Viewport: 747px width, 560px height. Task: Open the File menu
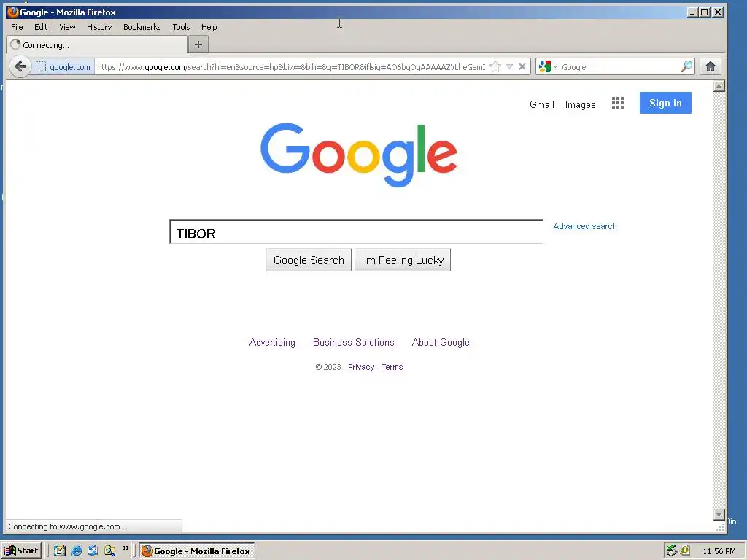[17, 27]
